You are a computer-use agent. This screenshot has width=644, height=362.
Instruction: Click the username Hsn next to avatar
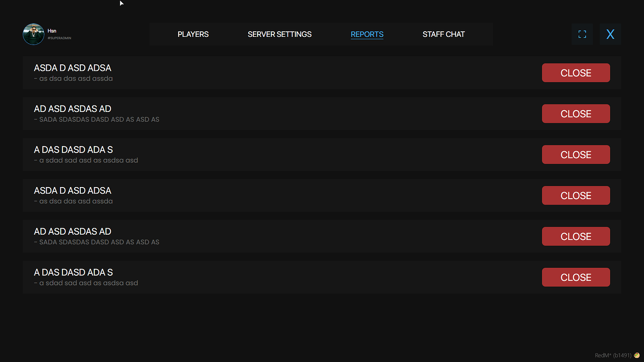[x=52, y=30]
